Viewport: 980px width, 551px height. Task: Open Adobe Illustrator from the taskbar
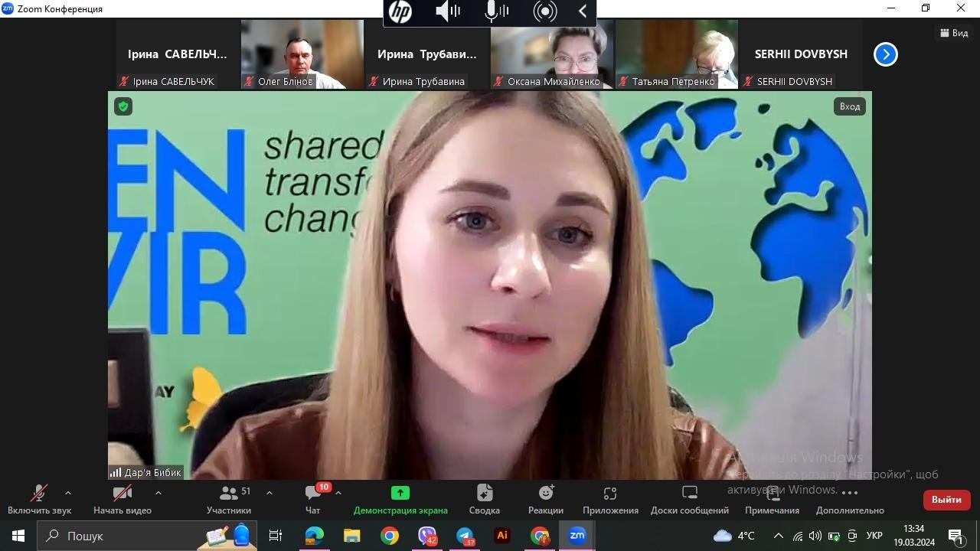click(x=502, y=536)
